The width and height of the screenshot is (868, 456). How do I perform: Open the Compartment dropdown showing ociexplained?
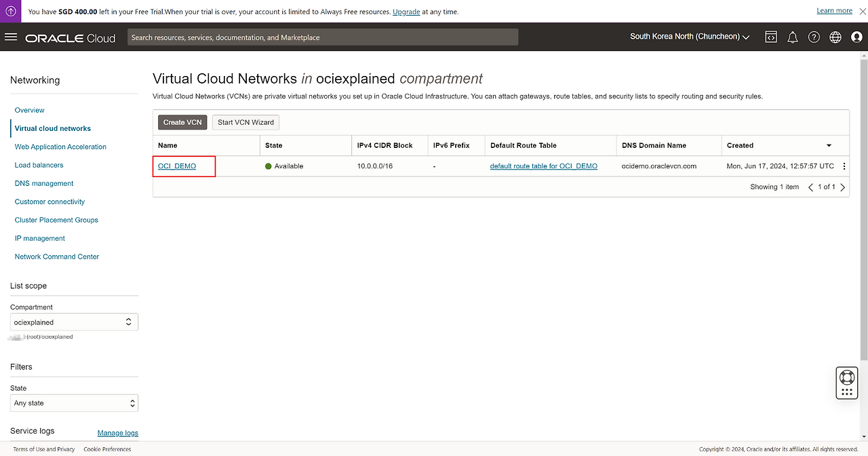(x=74, y=322)
